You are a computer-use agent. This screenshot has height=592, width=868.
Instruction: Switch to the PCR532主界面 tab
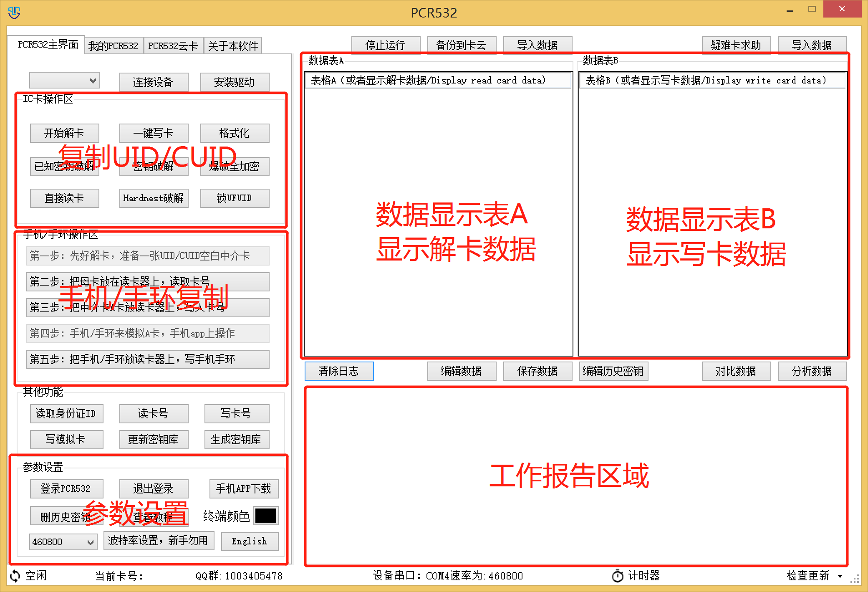48,45
